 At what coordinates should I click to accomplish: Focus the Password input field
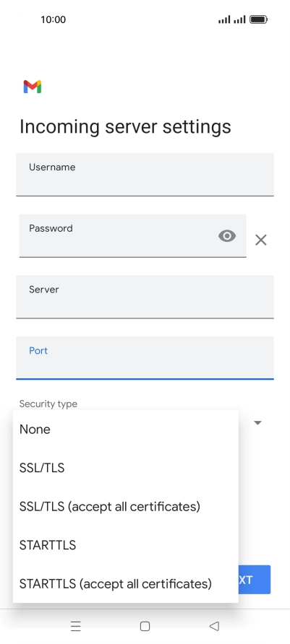coord(133,236)
